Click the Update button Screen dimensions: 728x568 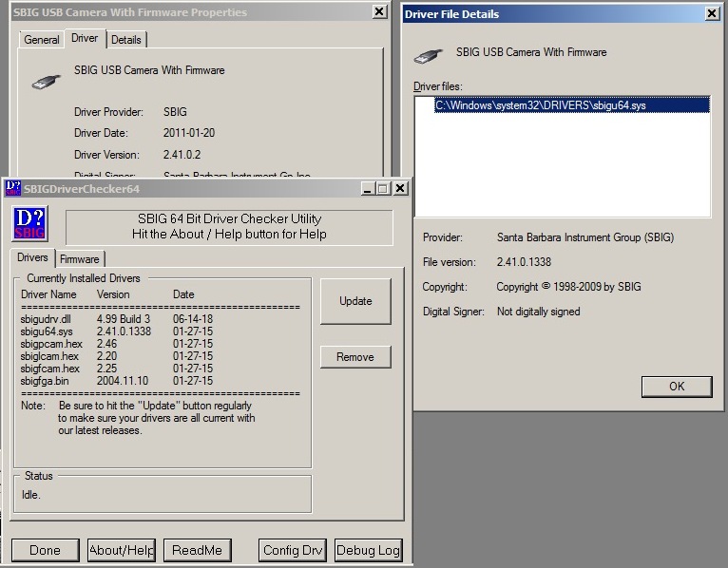355,301
